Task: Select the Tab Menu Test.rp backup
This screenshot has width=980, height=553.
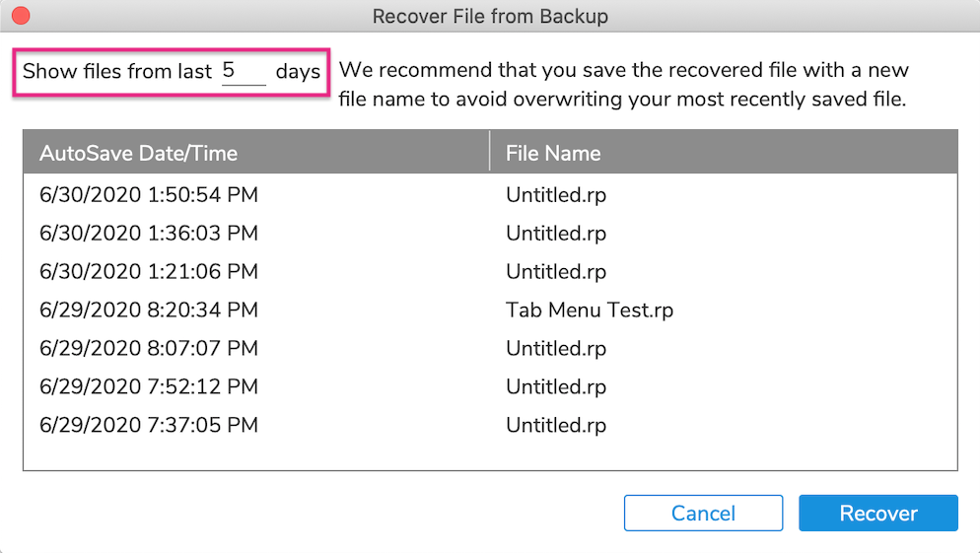Action: tap(490, 310)
